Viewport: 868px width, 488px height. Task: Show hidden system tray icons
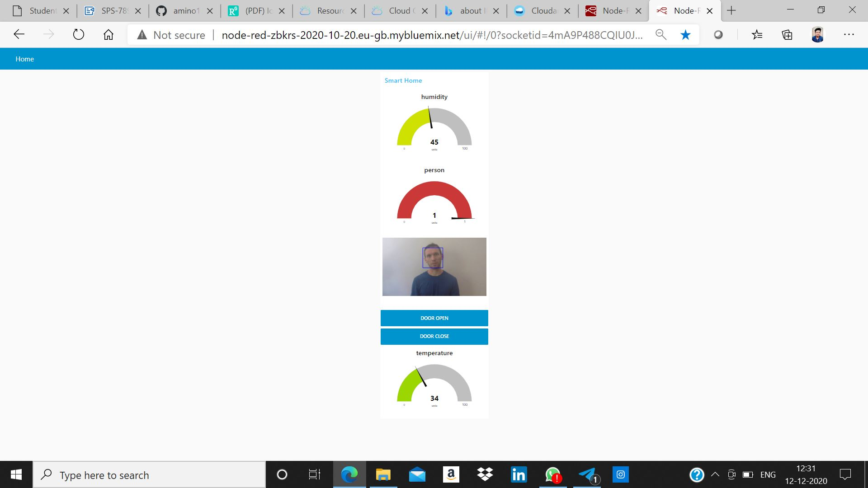[x=715, y=474]
